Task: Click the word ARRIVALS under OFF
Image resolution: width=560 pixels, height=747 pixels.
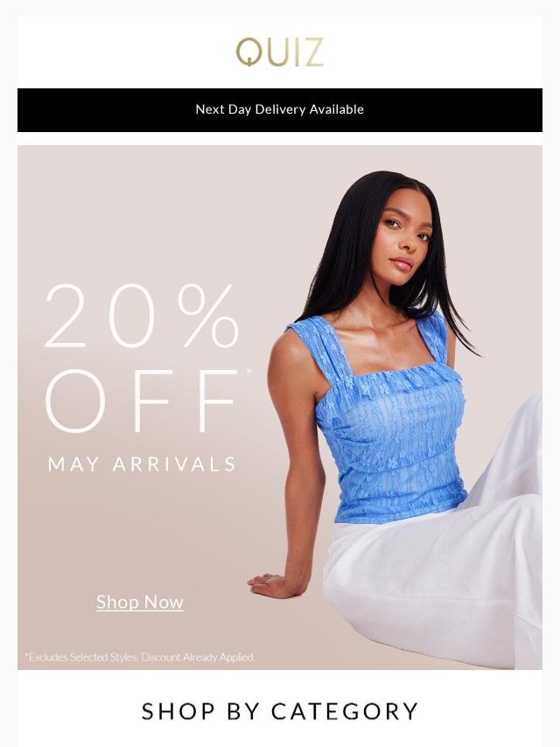Action: tap(174, 464)
